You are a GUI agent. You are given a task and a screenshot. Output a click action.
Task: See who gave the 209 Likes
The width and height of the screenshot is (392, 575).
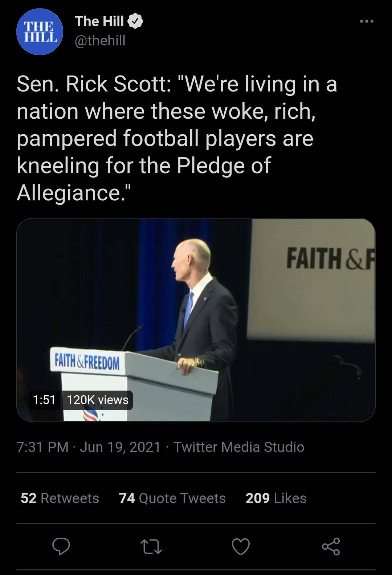tap(276, 498)
